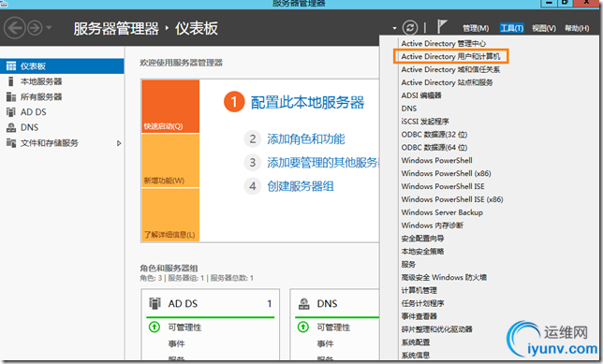
Task: Open the 视图(V) menu
Action: (544, 28)
